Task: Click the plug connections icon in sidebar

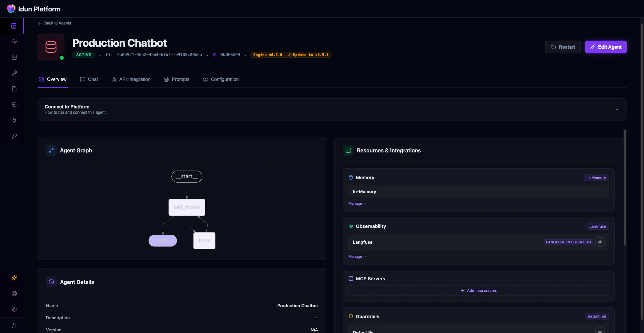Action: click(14, 121)
